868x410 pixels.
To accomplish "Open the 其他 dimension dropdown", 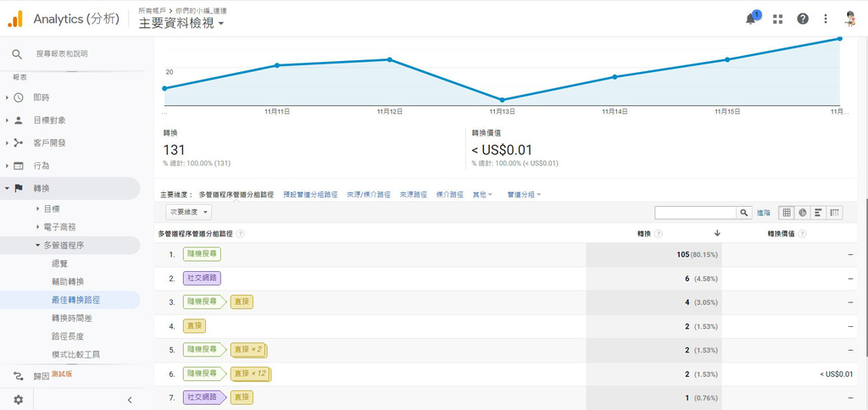I will (482, 195).
